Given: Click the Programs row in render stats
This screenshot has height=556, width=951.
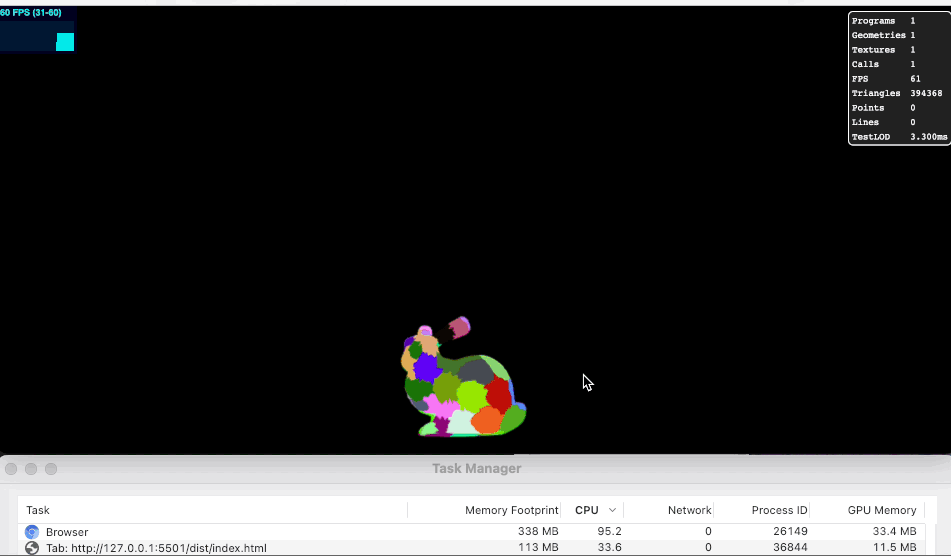Looking at the screenshot, I should coord(899,21).
